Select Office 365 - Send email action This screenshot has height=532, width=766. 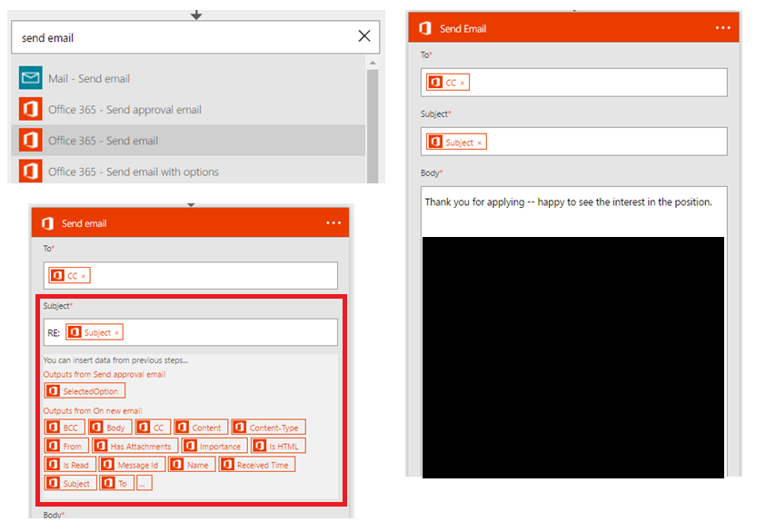(103, 141)
